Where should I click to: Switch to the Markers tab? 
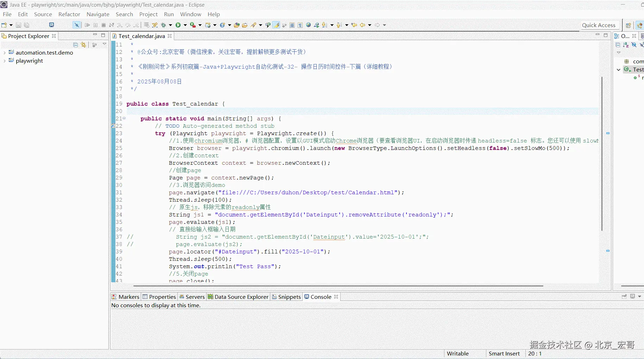126,297
